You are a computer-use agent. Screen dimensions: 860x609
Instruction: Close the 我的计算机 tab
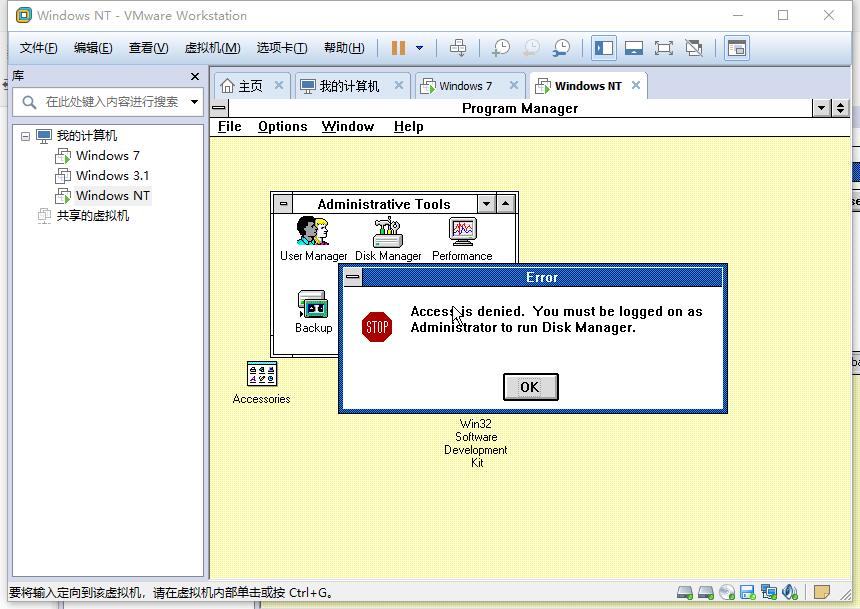(399, 86)
